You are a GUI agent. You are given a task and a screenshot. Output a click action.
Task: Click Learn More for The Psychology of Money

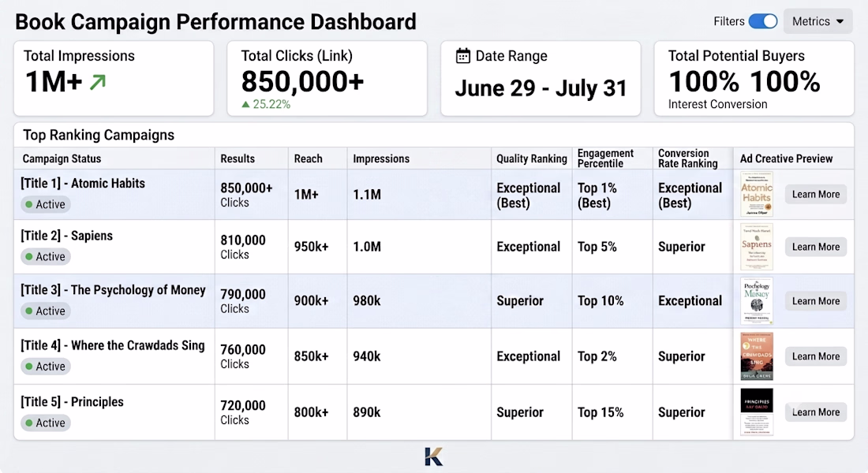815,301
